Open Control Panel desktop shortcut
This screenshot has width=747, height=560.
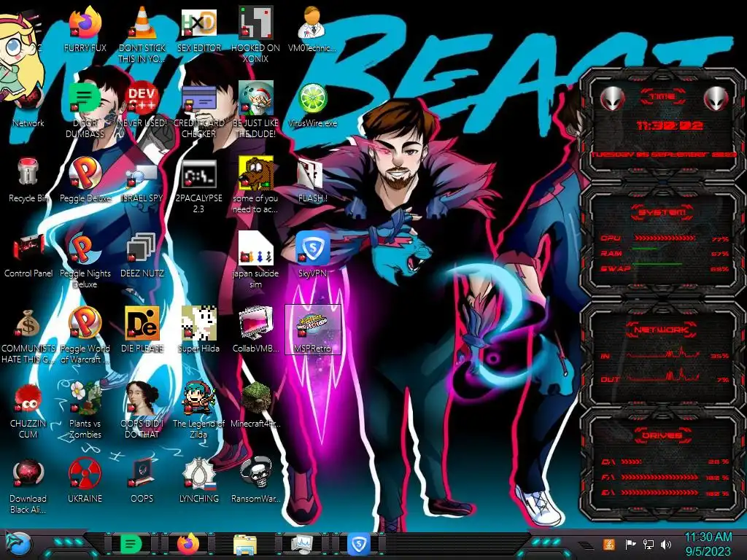pos(28,256)
